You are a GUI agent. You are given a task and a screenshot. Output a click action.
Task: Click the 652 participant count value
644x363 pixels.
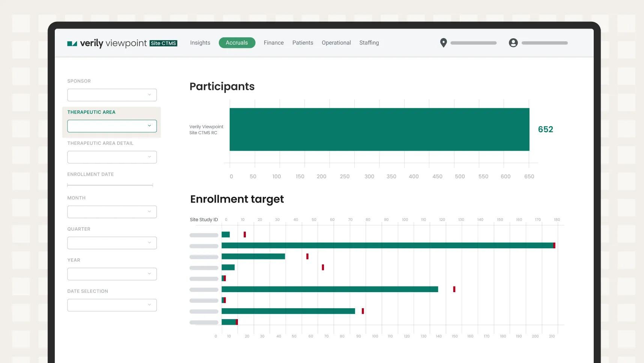click(545, 129)
